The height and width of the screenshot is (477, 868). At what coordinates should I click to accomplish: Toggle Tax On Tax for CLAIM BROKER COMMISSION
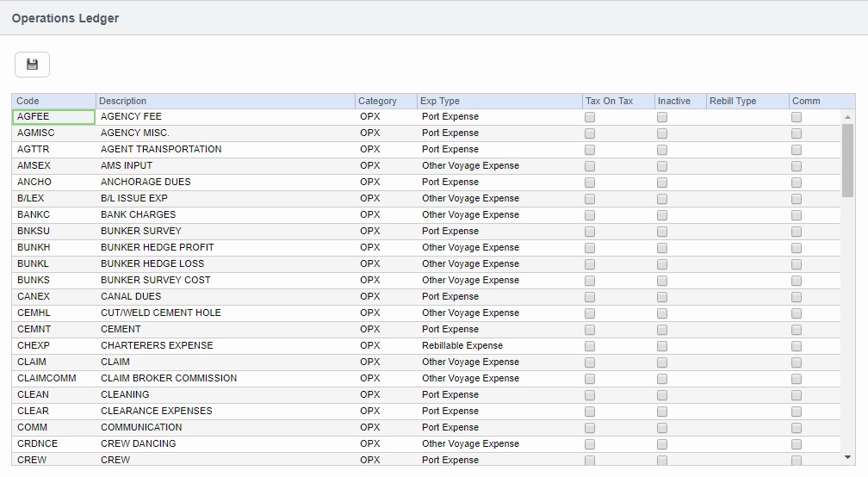coord(590,379)
